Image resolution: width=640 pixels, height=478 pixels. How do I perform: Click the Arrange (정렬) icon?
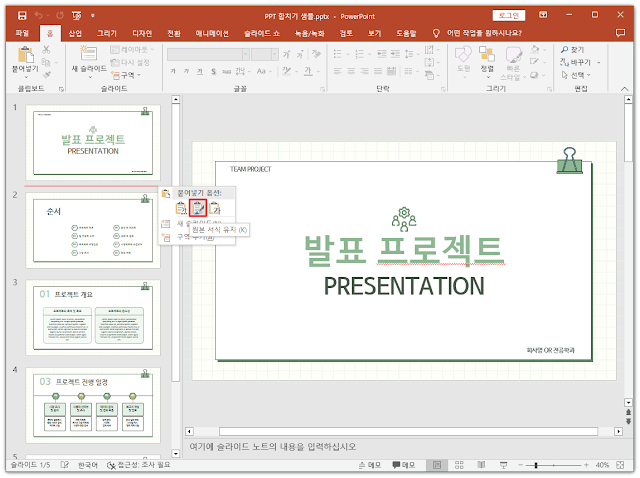(487, 54)
